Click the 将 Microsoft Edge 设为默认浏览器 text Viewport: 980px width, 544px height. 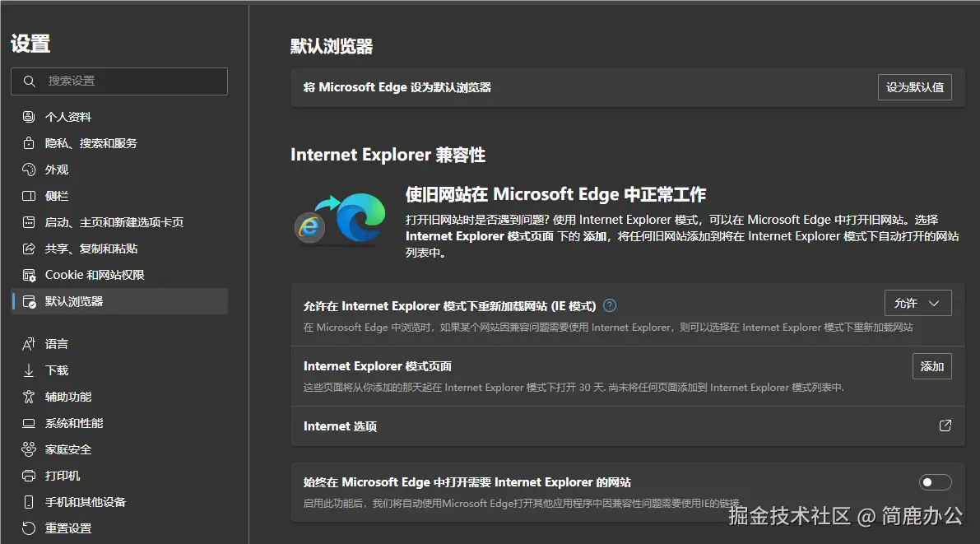coord(397,87)
